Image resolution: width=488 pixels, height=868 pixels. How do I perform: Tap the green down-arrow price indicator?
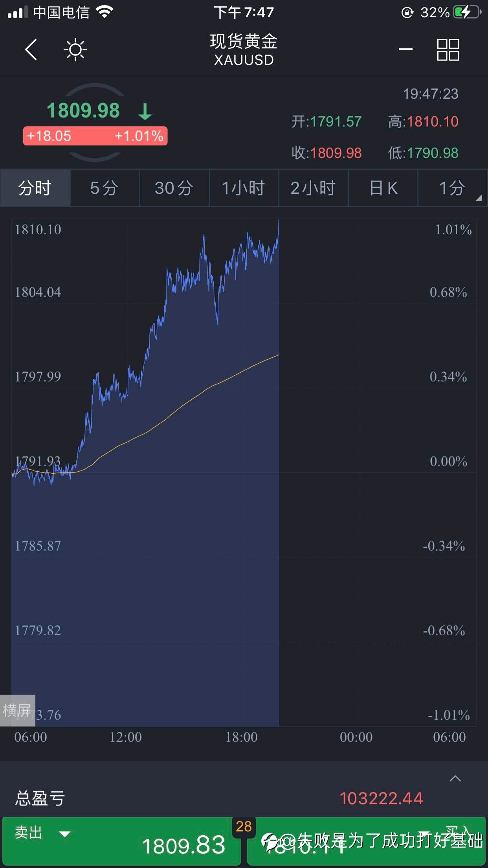[x=145, y=111]
